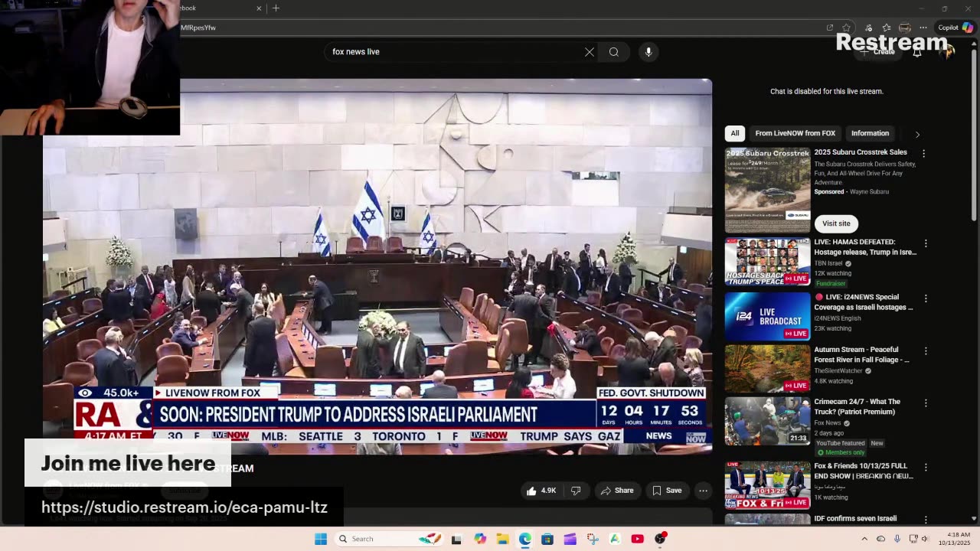This screenshot has height=551, width=980.
Task: Start voice search with microphone icon
Action: click(x=648, y=52)
